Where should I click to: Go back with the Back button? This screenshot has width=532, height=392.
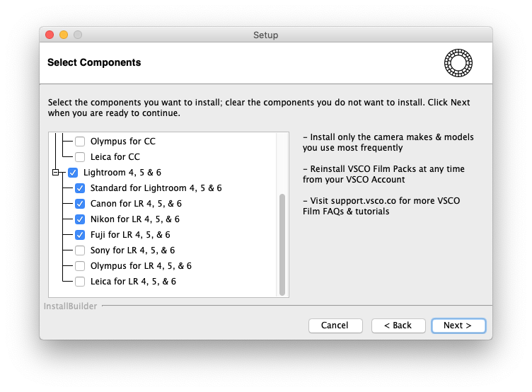pos(397,325)
